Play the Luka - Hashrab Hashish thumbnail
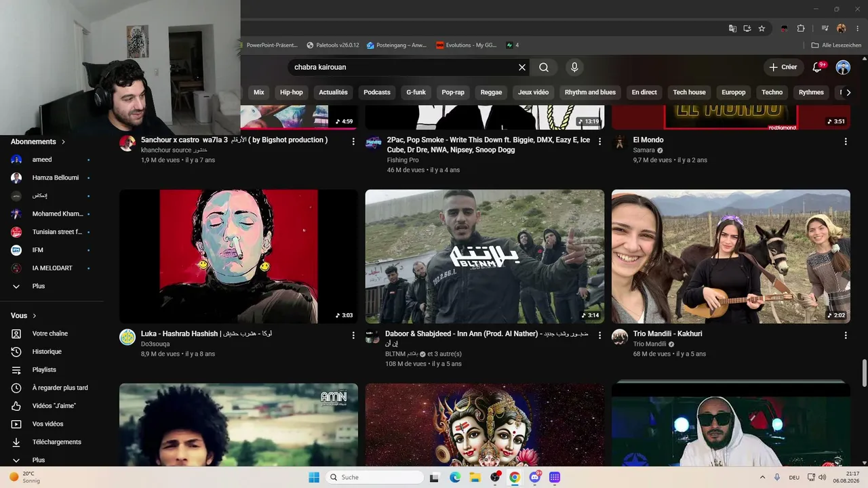The image size is (868, 488). click(239, 256)
